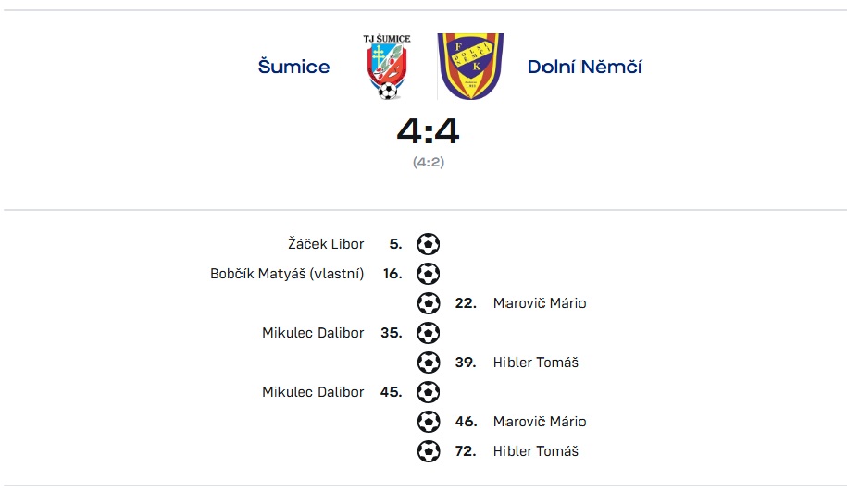Click the (4:2) halftime score

click(428, 162)
